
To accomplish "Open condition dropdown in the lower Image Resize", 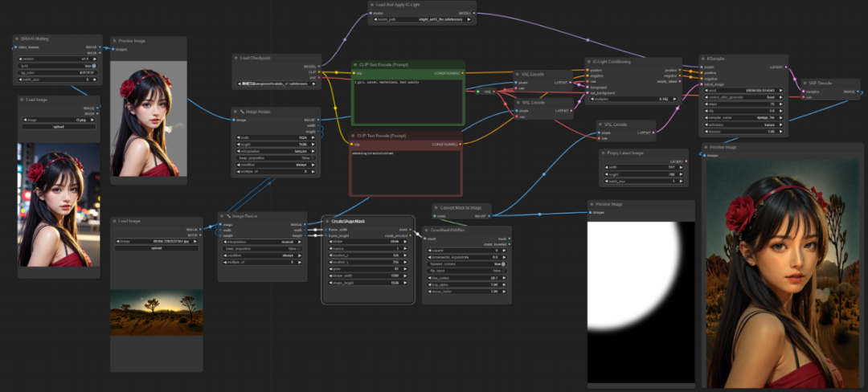I will tap(262, 255).
